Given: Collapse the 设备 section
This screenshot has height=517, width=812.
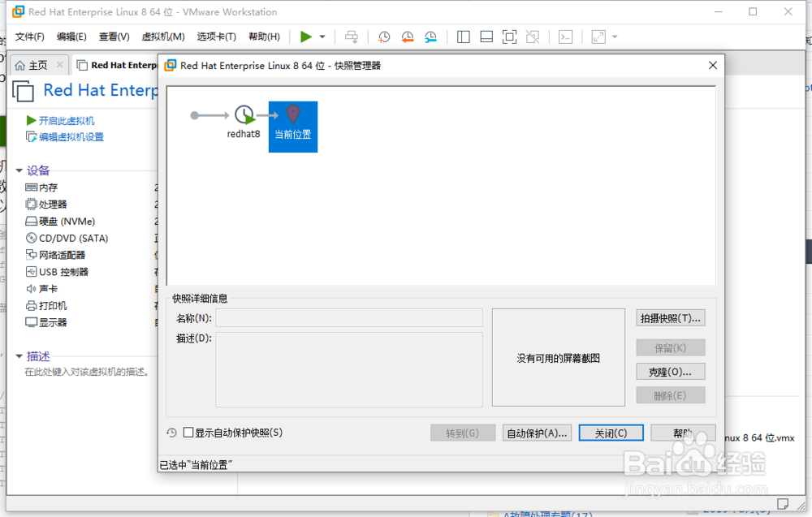Looking at the screenshot, I should (19, 170).
